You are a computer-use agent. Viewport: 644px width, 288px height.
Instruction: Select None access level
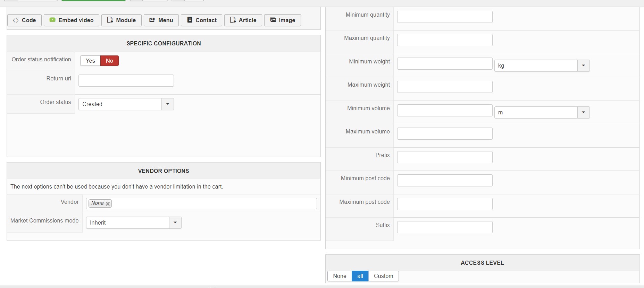coord(340,276)
